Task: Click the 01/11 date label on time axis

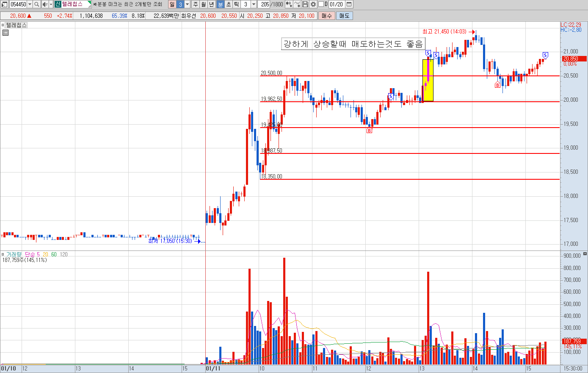Action: coord(213,369)
